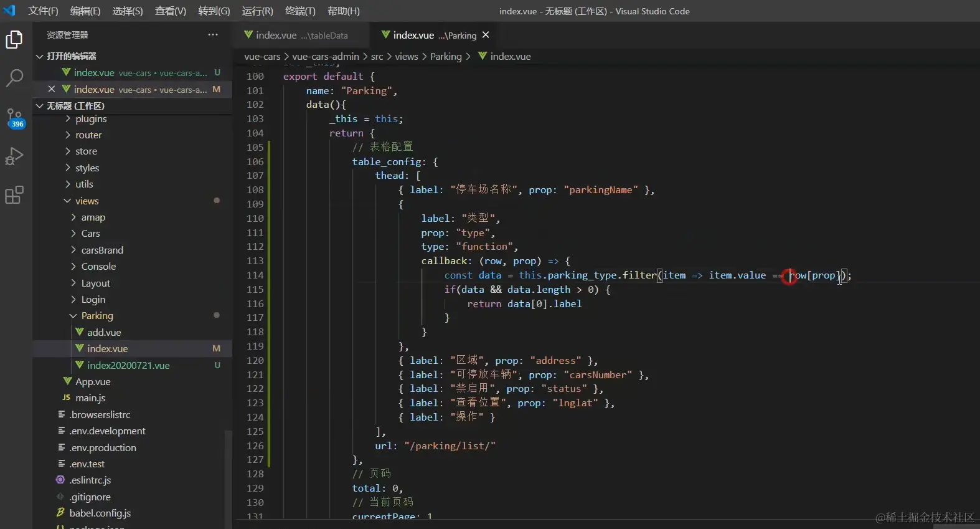980x529 pixels.
Task: Select src in the breadcrumb
Action: 377,56
